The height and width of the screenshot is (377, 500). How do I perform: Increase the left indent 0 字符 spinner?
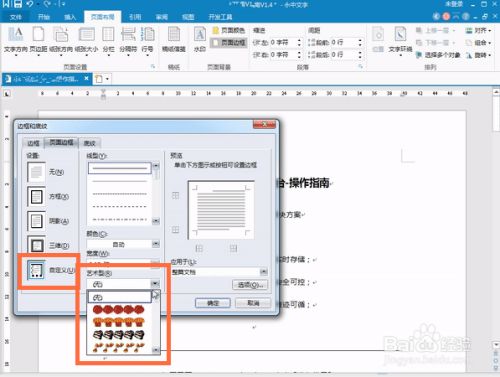coord(299,41)
